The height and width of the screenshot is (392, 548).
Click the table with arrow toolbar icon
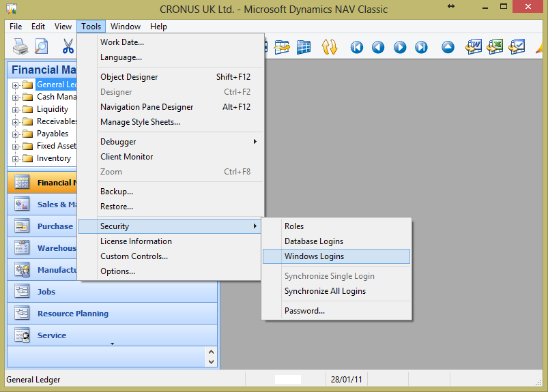tap(282, 47)
